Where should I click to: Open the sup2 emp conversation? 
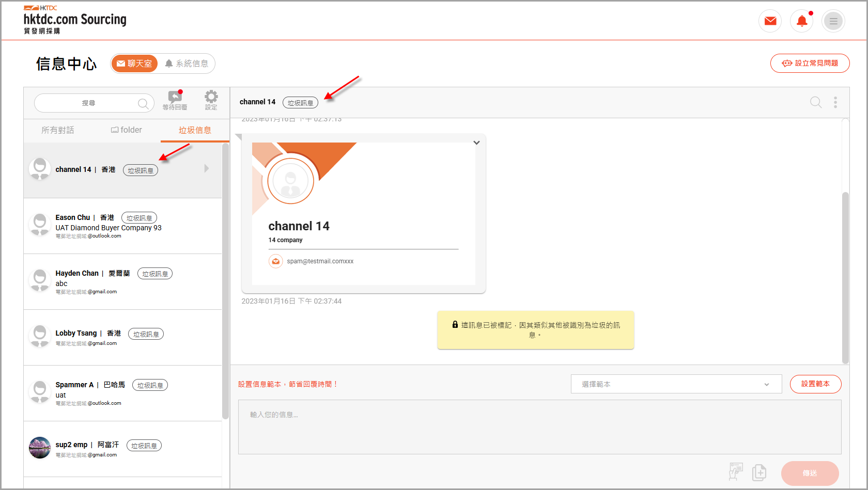[123, 449]
